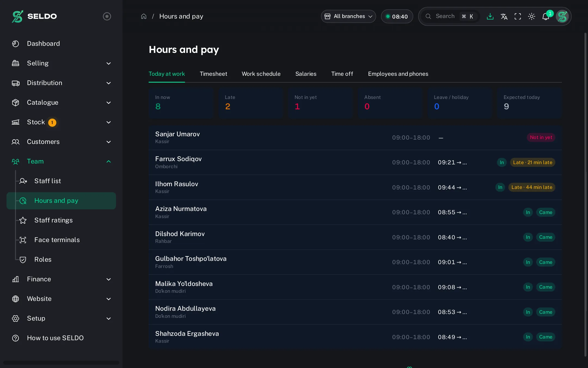The image size is (588, 368).
Task: Expand the Customers menu chevron
Action: (109, 142)
